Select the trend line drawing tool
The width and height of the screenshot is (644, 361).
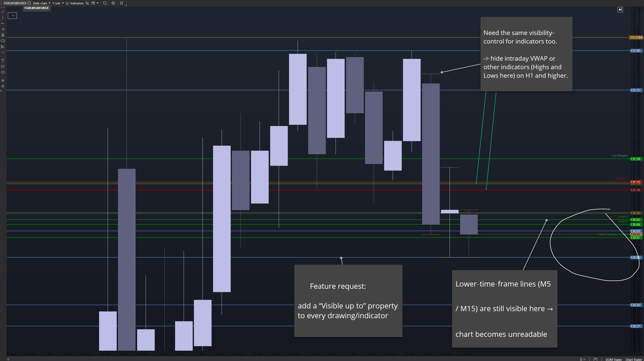3,12
